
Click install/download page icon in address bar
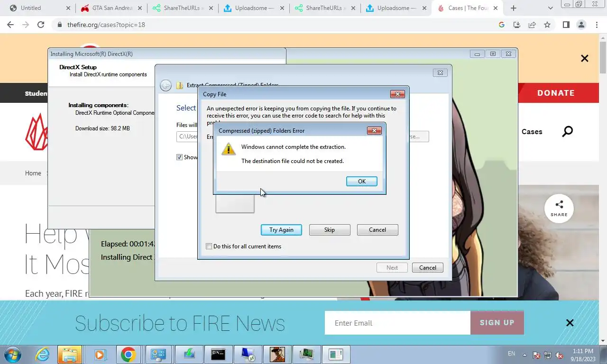point(517,25)
